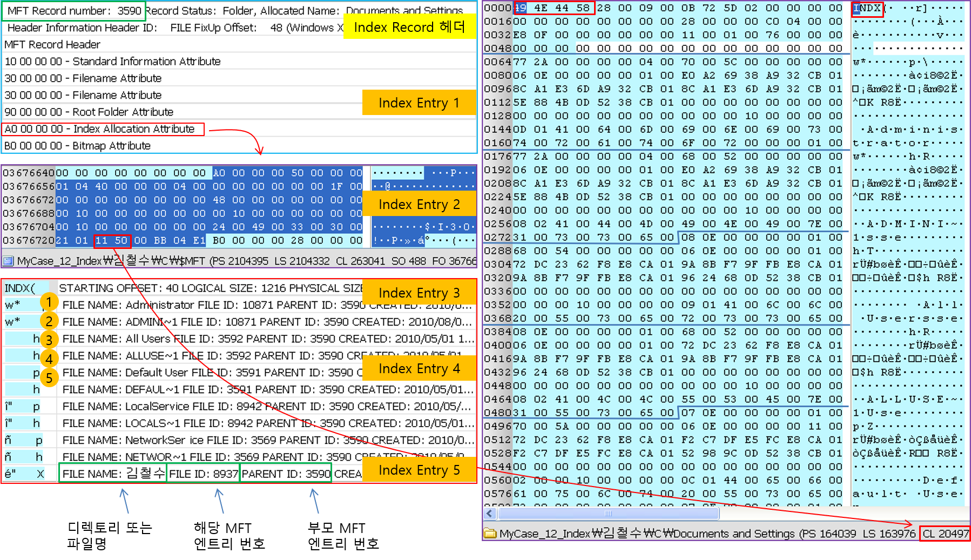Viewport: 971px width, 560px height.
Task: Click the U·s·e·r·s·s·e ASCII text at offset 0368
Action: [912, 319]
